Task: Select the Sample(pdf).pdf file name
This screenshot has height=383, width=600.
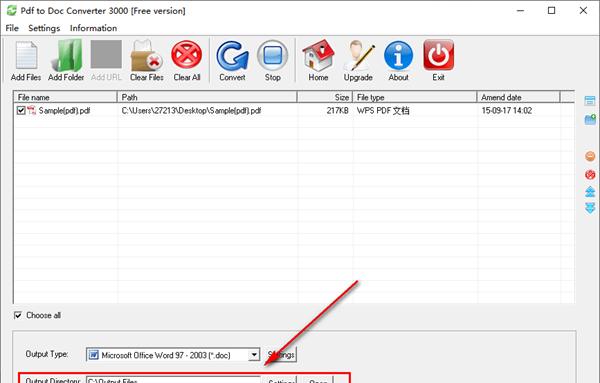Action: tap(64, 111)
